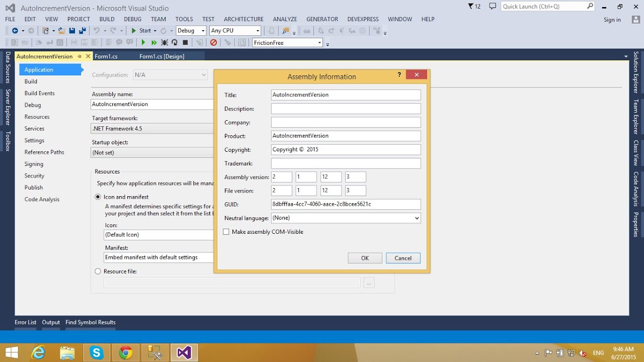Open the BUILD menu
644x362 pixels.
[x=107, y=19]
